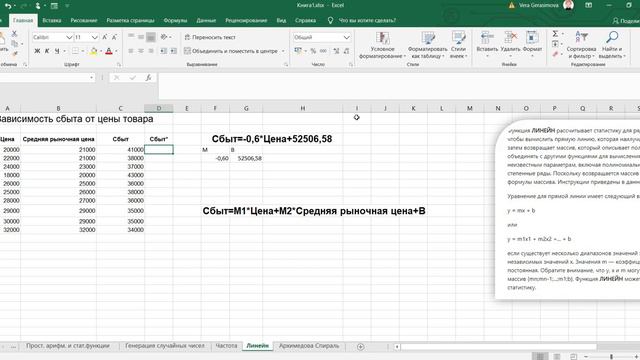Click the increase decimal icon
640x360 pixels.
(336, 51)
